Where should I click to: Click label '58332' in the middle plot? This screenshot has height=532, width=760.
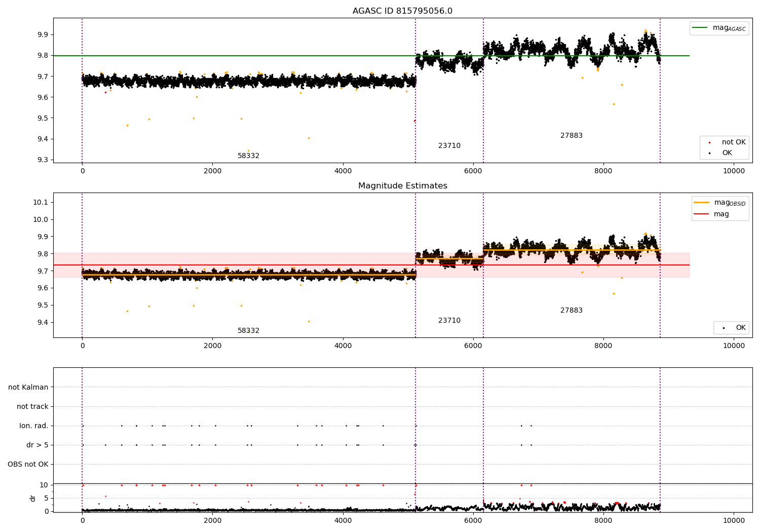(x=248, y=331)
